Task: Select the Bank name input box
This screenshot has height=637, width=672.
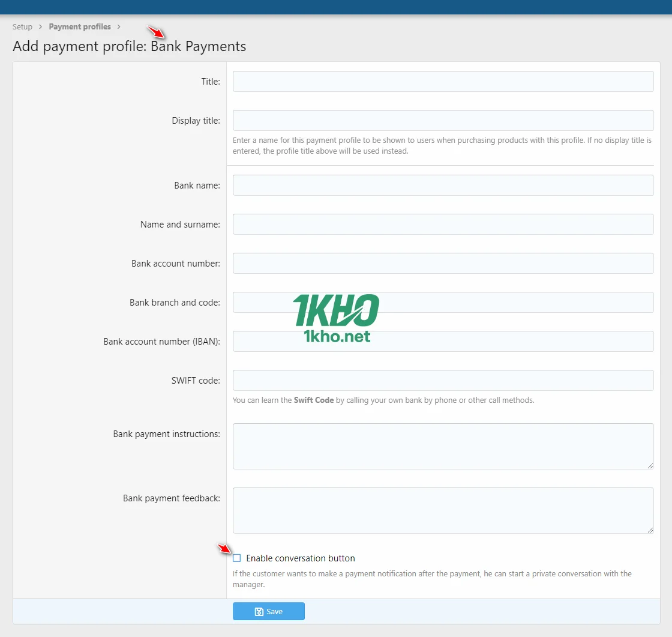Action: [443, 185]
